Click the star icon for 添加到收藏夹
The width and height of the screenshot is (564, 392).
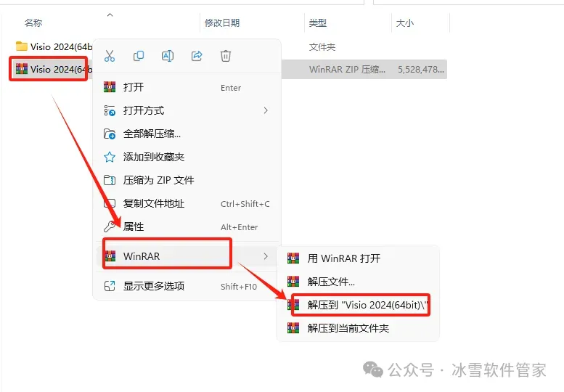pyautogui.click(x=110, y=157)
